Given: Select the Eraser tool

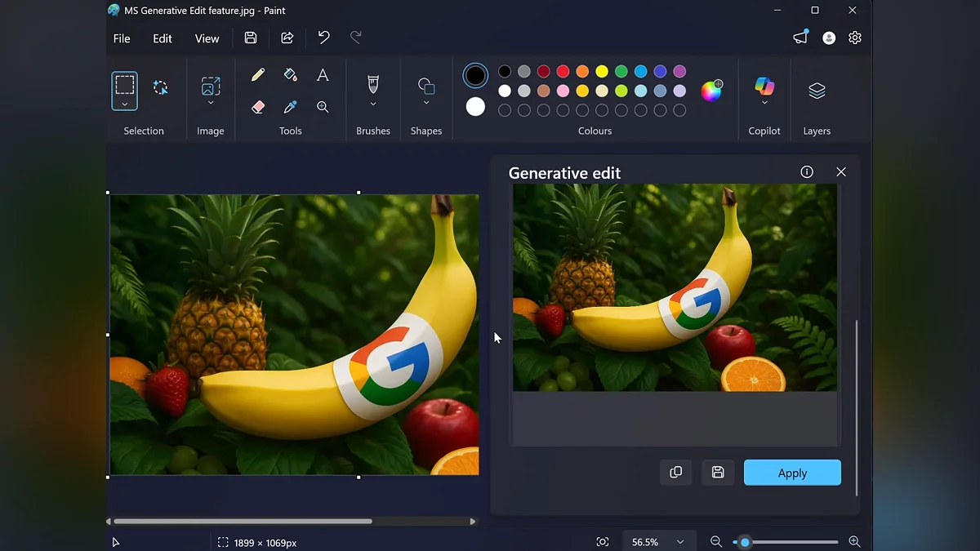Looking at the screenshot, I should coord(258,107).
